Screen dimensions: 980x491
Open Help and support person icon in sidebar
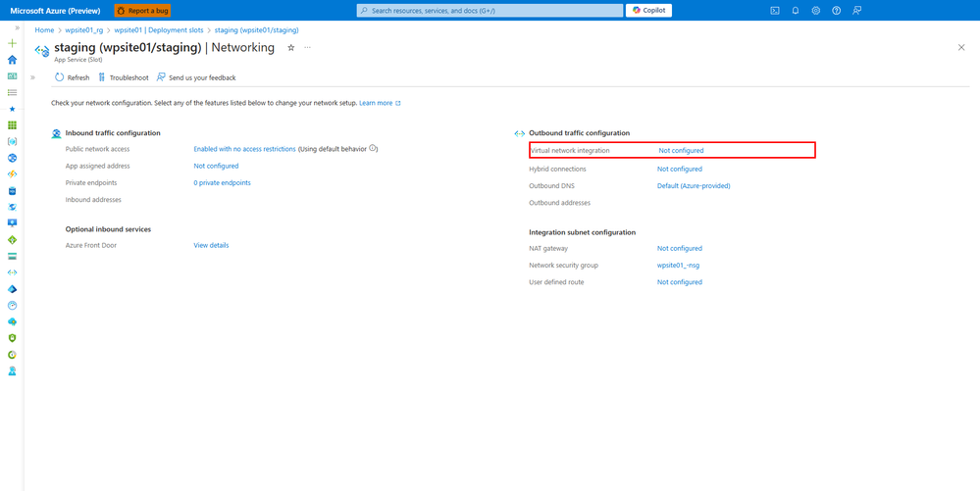click(x=12, y=371)
